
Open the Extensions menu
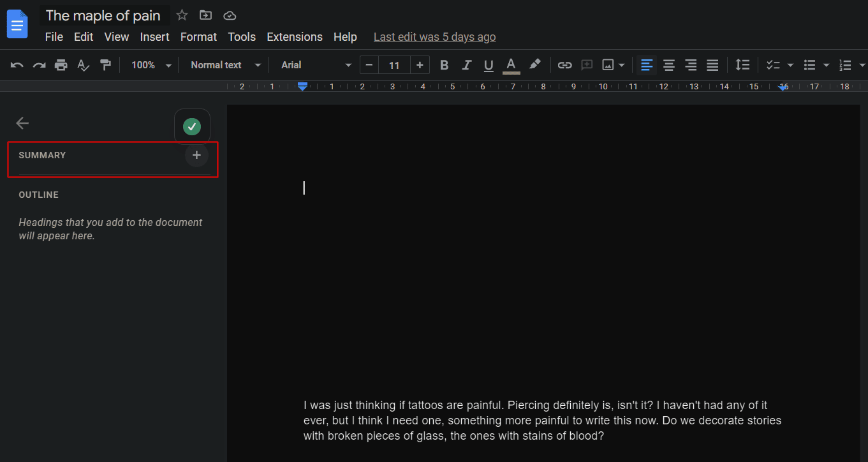pos(295,37)
